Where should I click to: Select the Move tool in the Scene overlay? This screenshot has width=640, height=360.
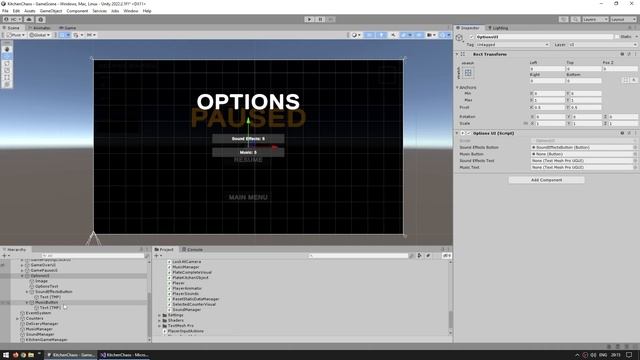[x=7, y=56]
